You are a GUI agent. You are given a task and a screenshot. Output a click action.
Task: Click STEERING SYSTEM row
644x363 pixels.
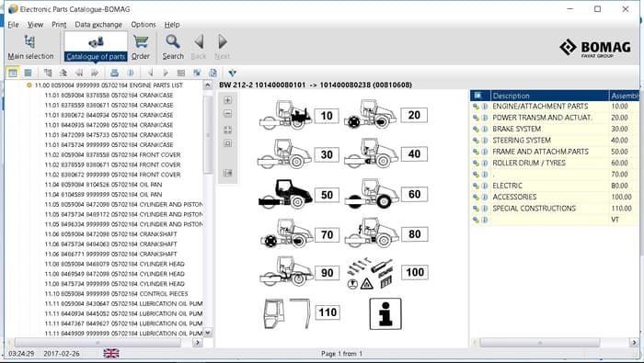pos(555,141)
